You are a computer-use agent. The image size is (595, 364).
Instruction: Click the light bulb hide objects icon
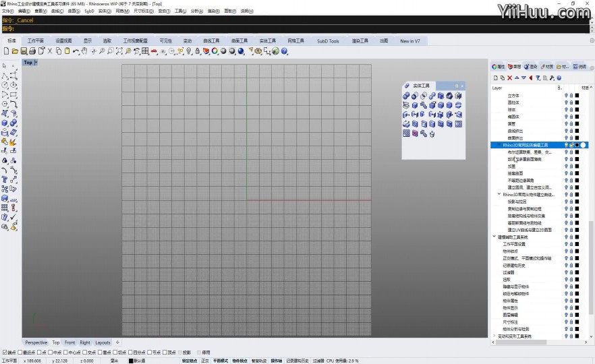(x=189, y=51)
